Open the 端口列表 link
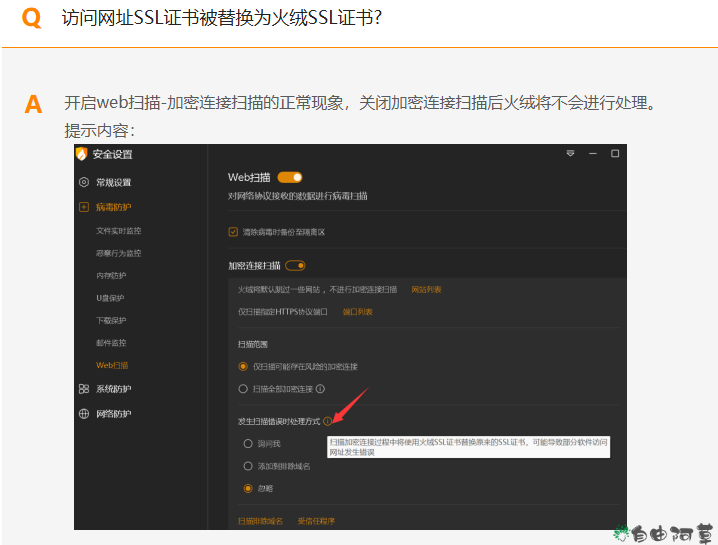Viewport: 718px width, 545px height. [x=358, y=312]
